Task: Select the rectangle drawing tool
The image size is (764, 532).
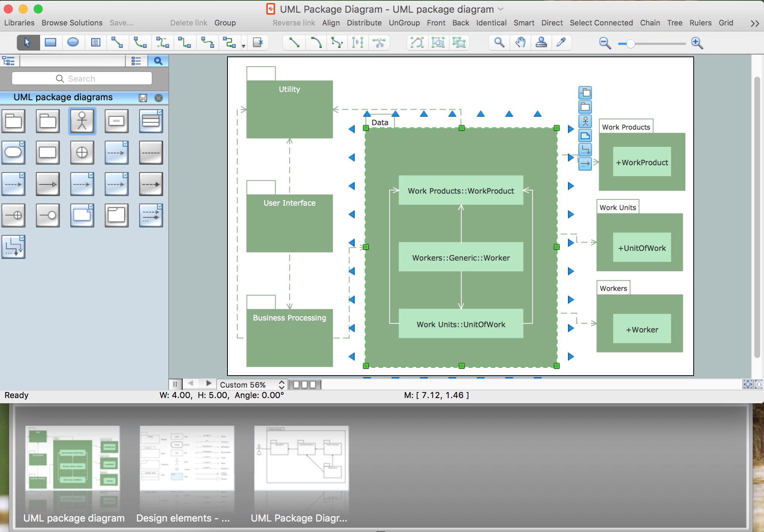Action: coord(51,43)
